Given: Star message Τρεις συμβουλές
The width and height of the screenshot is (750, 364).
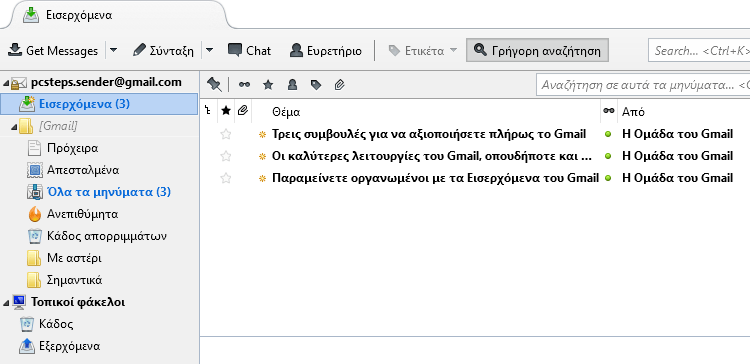Looking at the screenshot, I should click(x=226, y=134).
